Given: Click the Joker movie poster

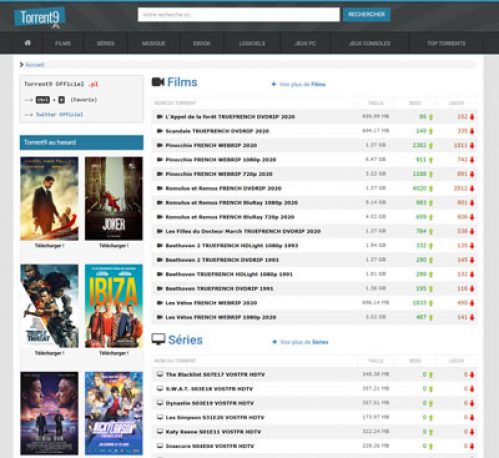Looking at the screenshot, I should point(114,198).
